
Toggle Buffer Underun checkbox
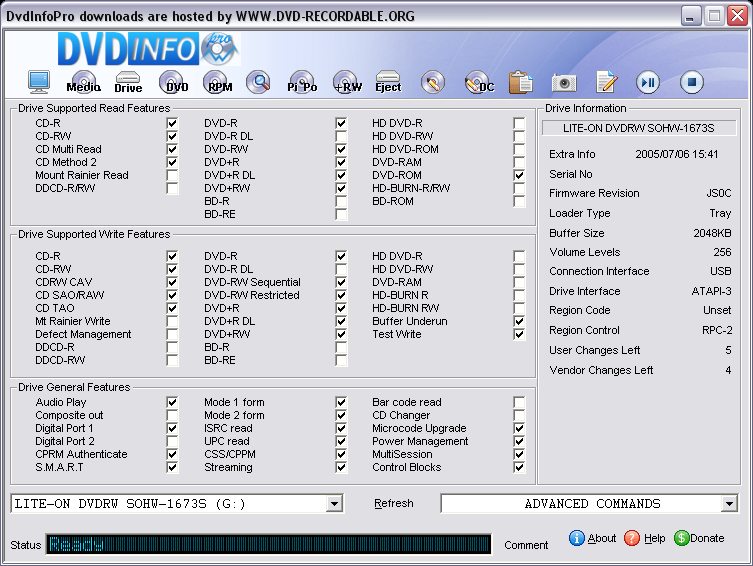tap(519, 321)
